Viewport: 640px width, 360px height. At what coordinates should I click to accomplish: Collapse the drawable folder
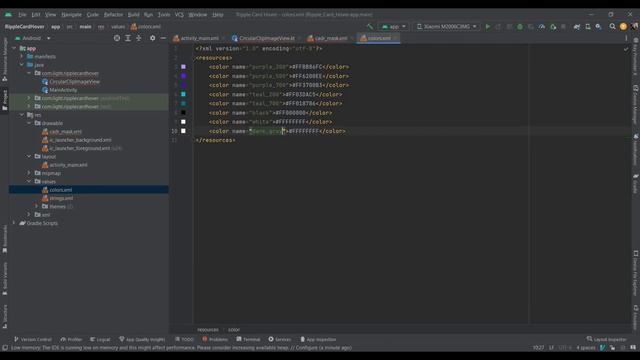coord(29,123)
